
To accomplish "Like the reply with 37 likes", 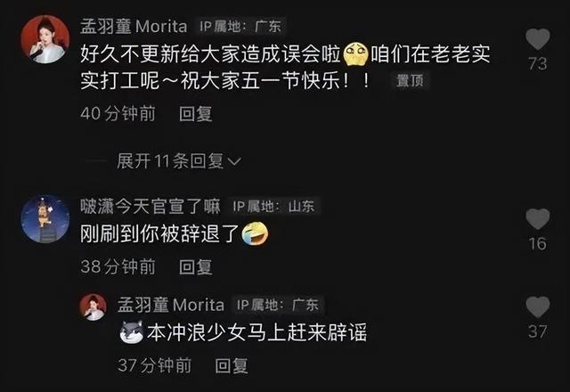I will (x=538, y=306).
